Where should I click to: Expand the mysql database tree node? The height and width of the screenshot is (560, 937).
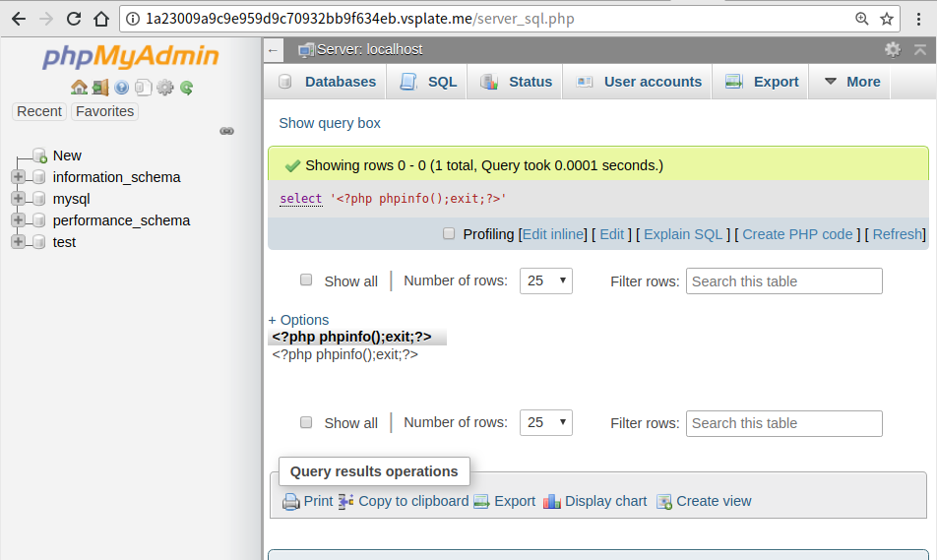pos(18,199)
